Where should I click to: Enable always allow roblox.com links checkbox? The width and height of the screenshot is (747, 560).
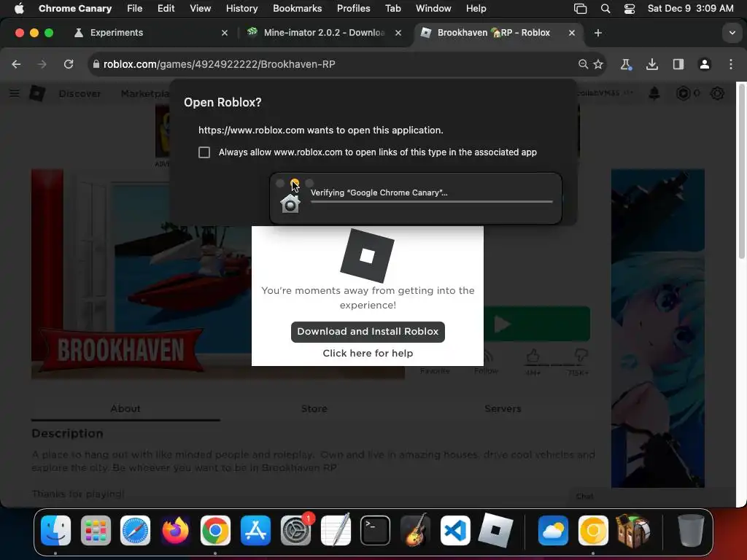(204, 152)
